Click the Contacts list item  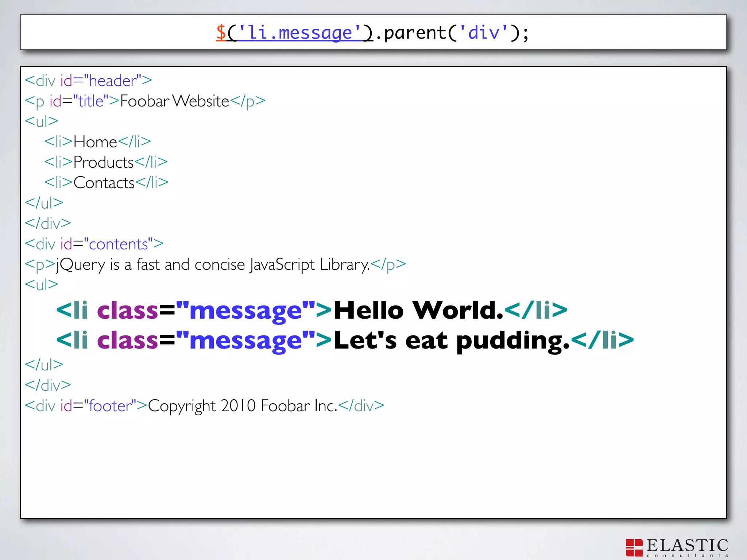point(104,183)
